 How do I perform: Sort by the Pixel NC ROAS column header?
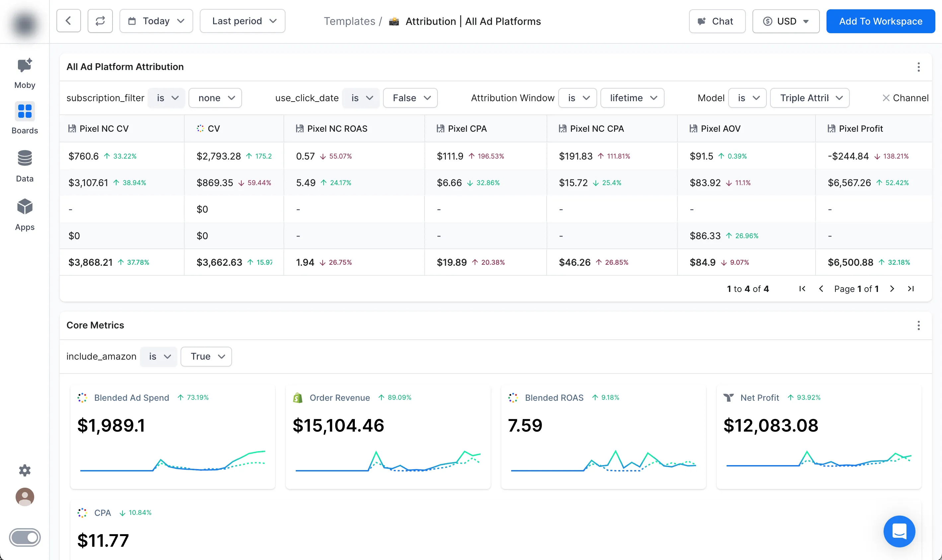click(x=337, y=129)
